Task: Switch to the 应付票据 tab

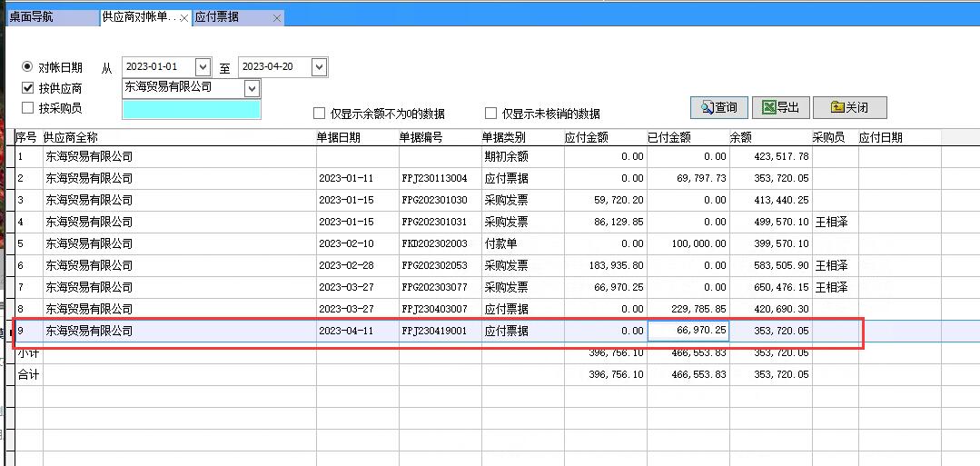Action: 230,18
